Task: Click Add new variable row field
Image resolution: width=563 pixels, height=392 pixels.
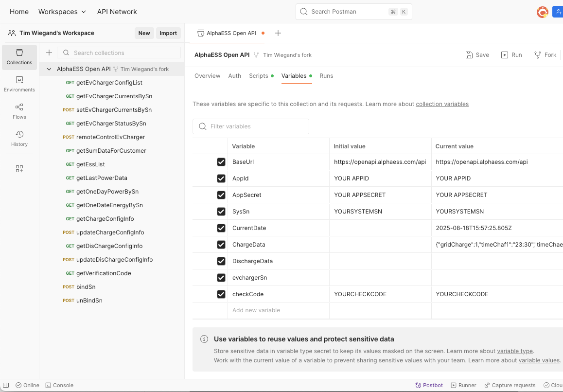Action: (x=278, y=310)
